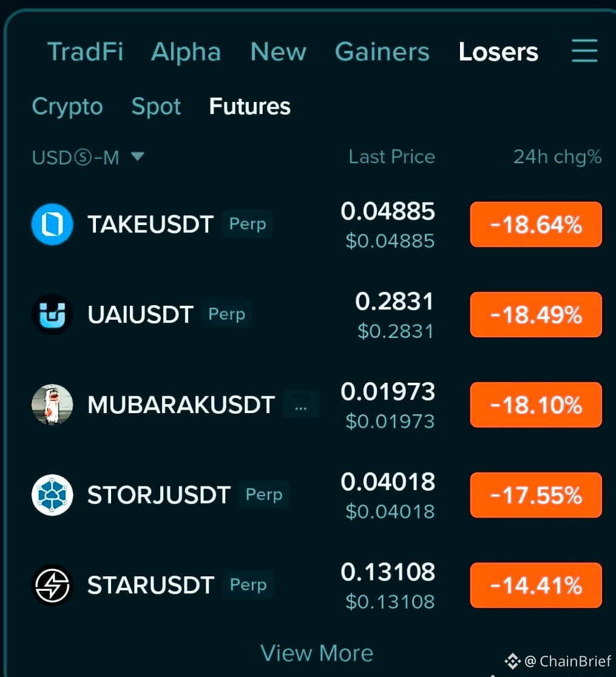Select the Alpha tab

tap(186, 52)
